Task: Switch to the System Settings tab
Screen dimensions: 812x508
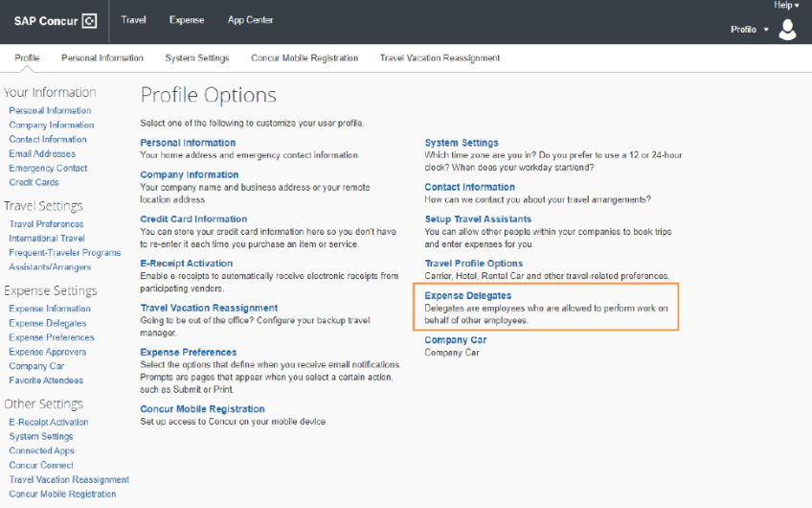Action: [196, 58]
